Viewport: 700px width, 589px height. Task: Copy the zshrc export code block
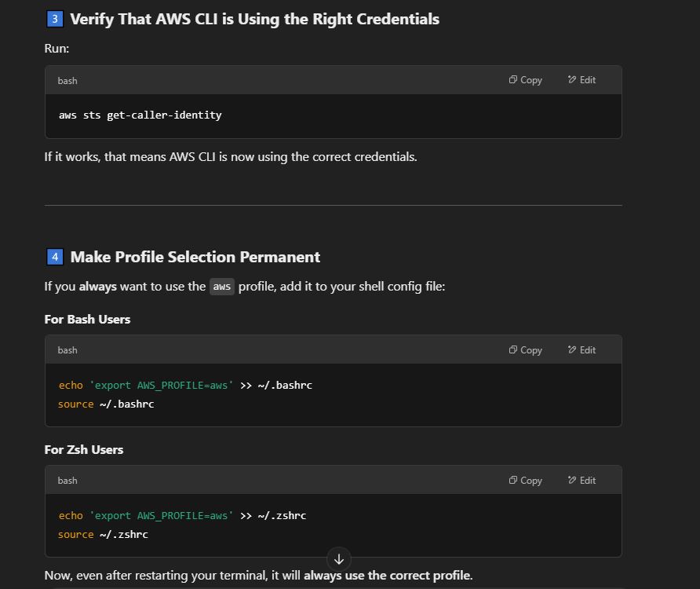click(x=526, y=481)
